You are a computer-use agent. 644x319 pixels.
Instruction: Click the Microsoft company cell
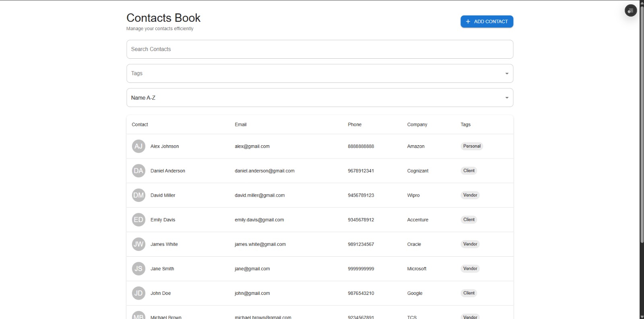click(x=417, y=269)
